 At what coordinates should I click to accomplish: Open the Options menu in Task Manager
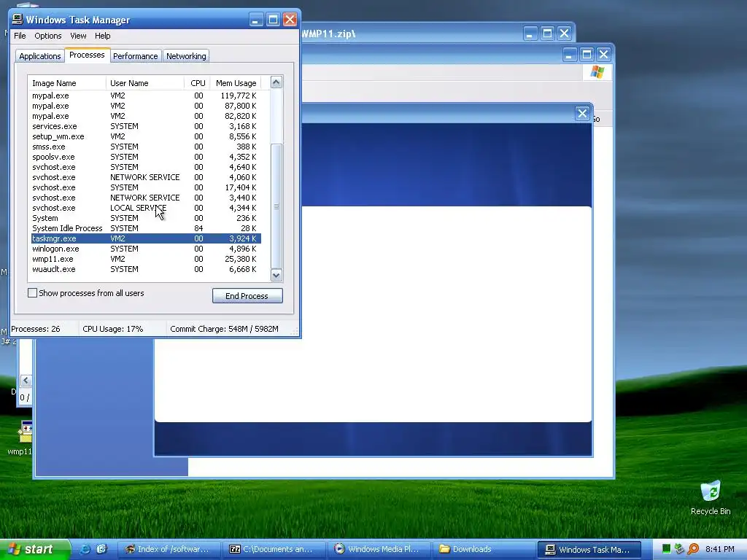point(47,36)
